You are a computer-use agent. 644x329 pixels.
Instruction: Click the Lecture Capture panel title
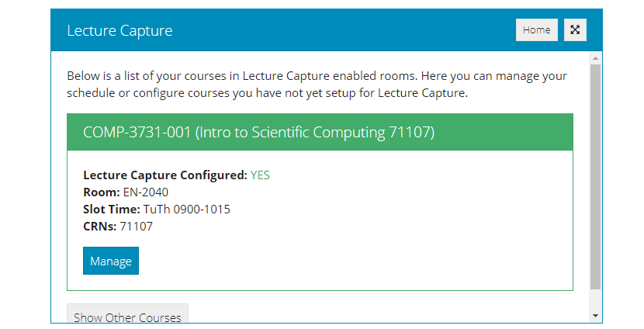point(119,30)
